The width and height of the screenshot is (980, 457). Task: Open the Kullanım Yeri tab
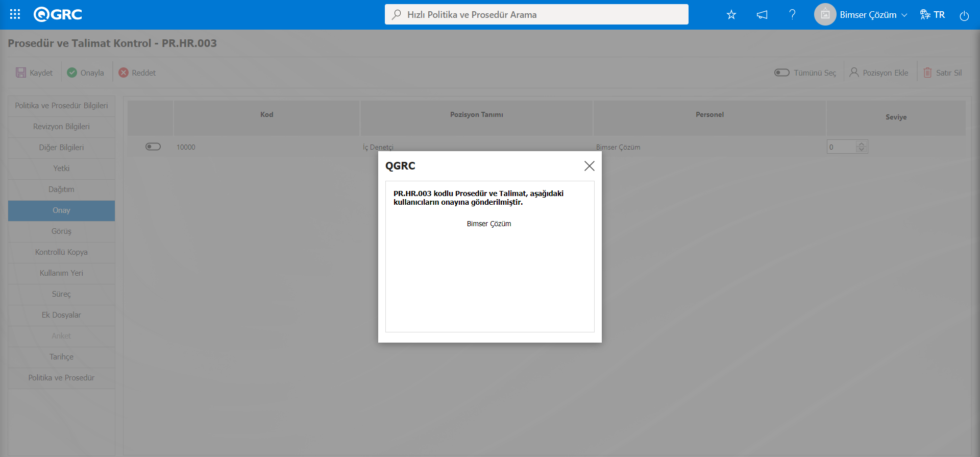coord(61,273)
